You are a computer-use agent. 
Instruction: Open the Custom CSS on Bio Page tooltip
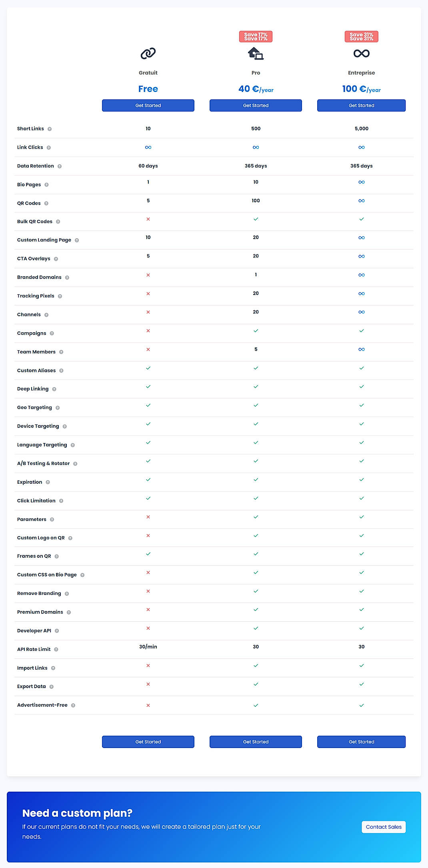tap(83, 575)
